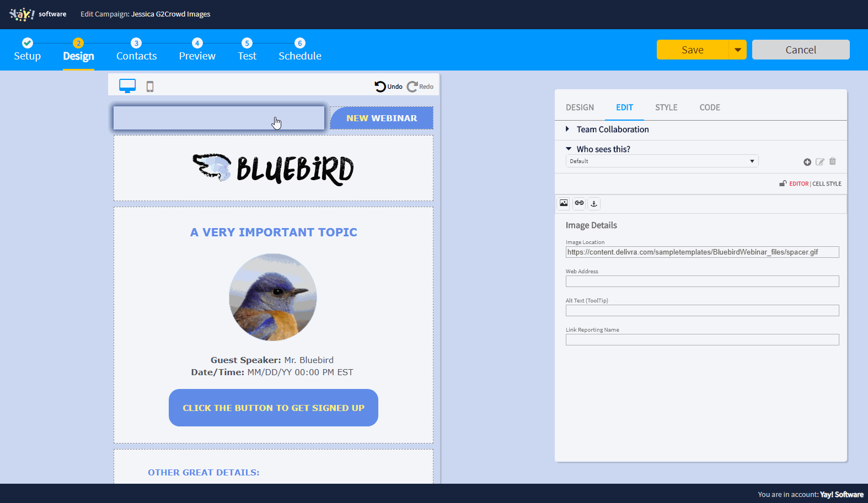Click the Web Address input field
Image resolution: width=868 pixels, height=503 pixels.
702,282
